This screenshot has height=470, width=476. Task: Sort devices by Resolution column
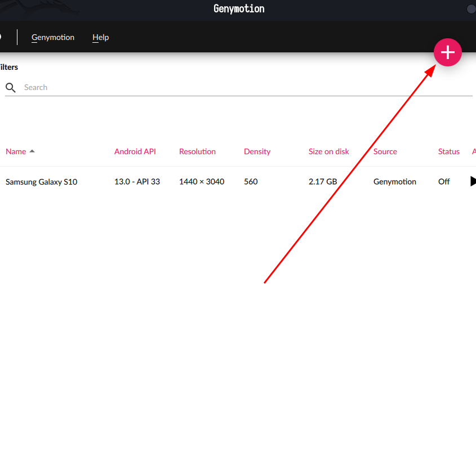(x=197, y=151)
